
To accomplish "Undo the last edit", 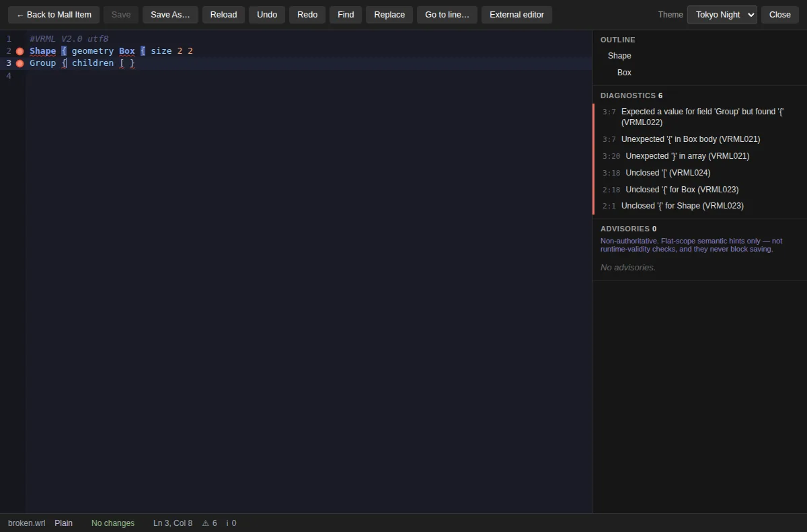I will (267, 15).
